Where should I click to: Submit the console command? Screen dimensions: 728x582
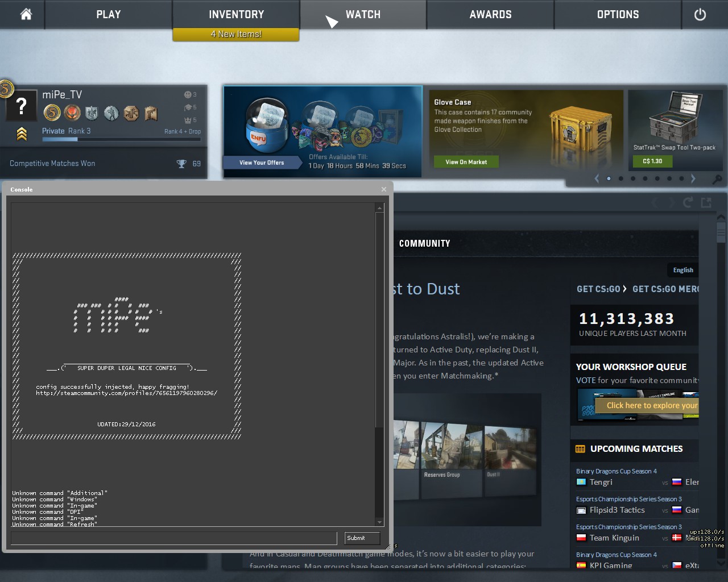[362, 538]
